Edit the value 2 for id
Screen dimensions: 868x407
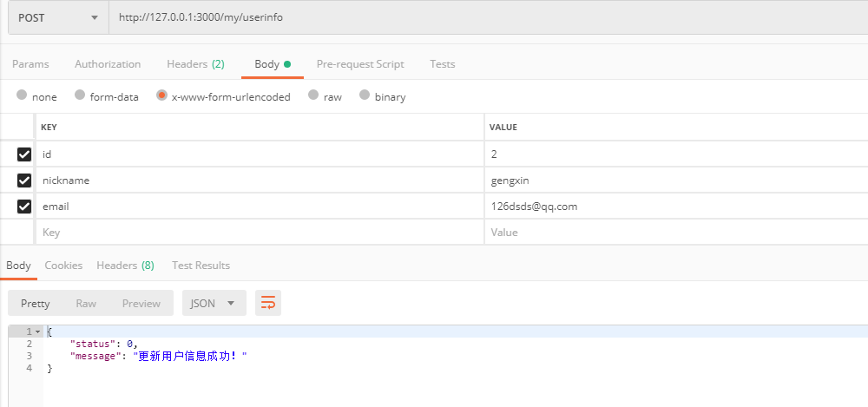(x=676, y=154)
